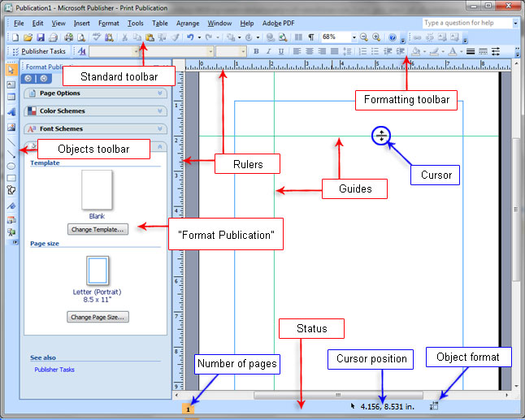Toggle Italic formatting
The image size is (525, 420).
click(x=268, y=51)
